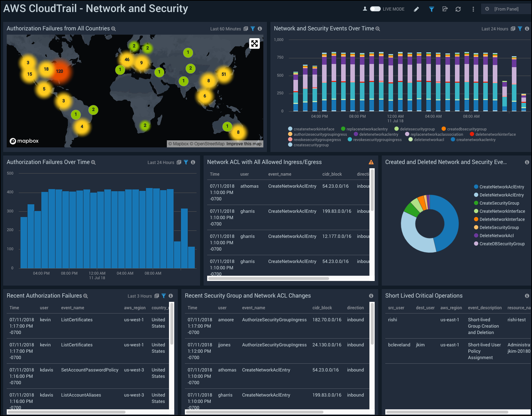The image size is (532, 416).
Task: Open the Last 3 Hours time range selector
Action: (x=139, y=296)
